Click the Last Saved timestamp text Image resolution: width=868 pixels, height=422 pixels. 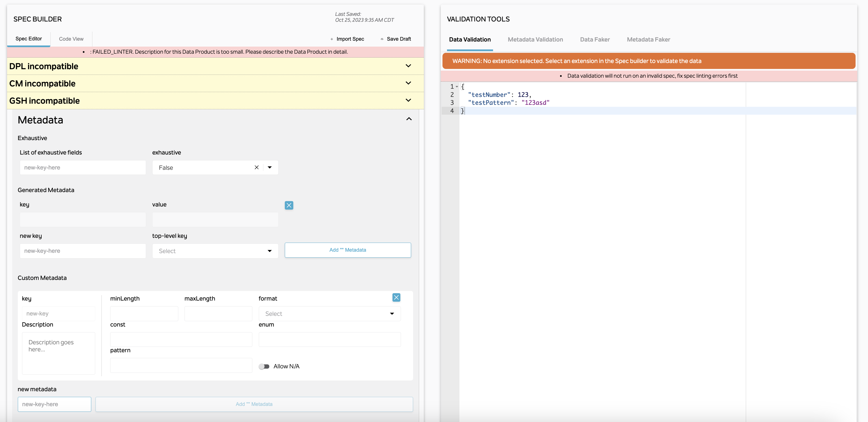click(x=364, y=17)
